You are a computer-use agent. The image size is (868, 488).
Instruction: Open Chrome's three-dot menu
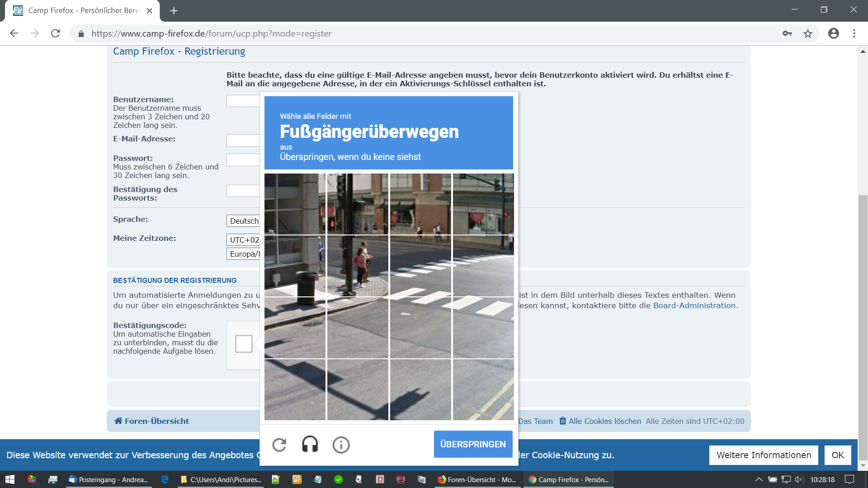click(x=854, y=33)
